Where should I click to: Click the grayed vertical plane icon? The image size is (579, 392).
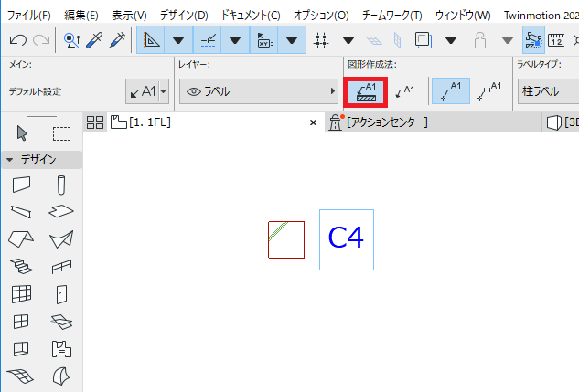(x=398, y=40)
